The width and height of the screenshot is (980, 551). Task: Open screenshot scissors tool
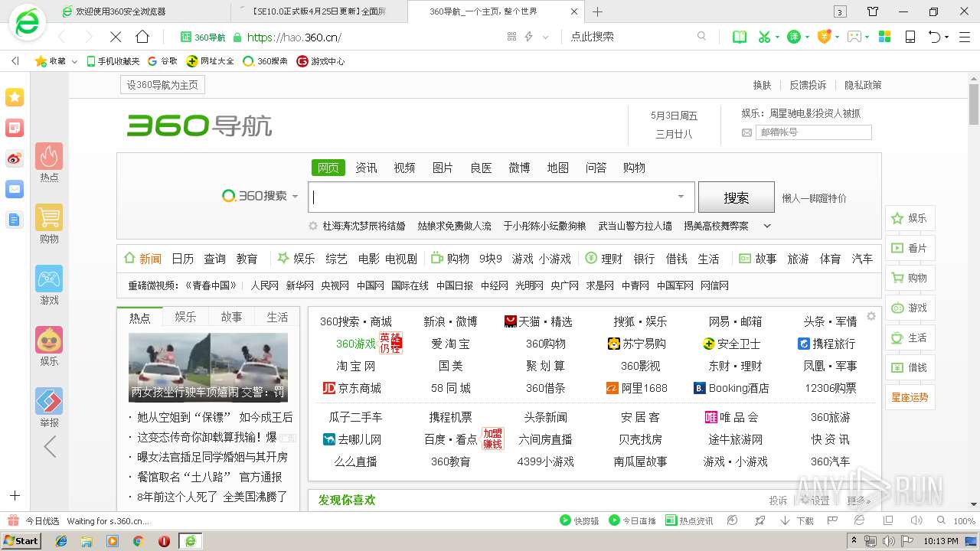[764, 37]
